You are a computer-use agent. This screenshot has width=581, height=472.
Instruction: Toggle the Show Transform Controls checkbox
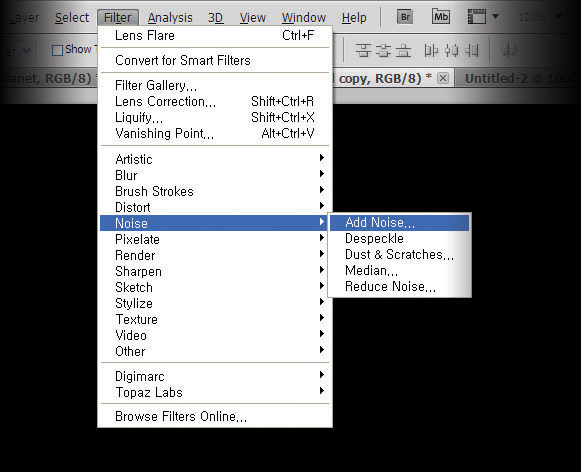click(57, 50)
